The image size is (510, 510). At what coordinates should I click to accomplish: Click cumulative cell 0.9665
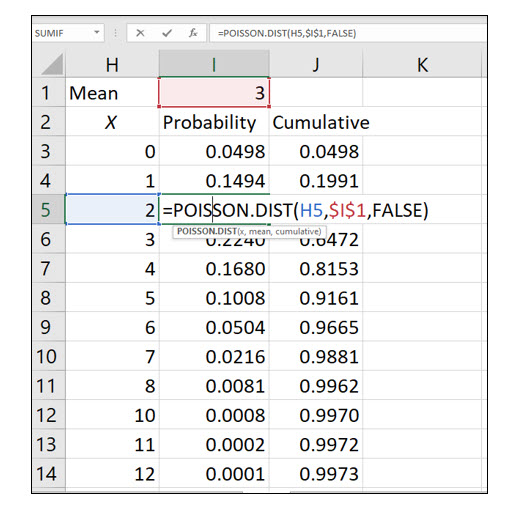click(316, 327)
